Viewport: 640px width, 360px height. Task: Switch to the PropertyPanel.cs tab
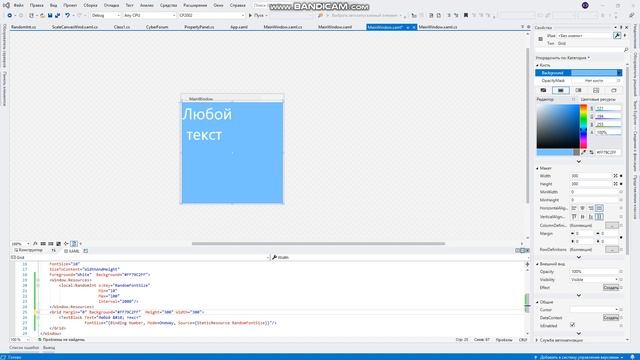(199, 27)
